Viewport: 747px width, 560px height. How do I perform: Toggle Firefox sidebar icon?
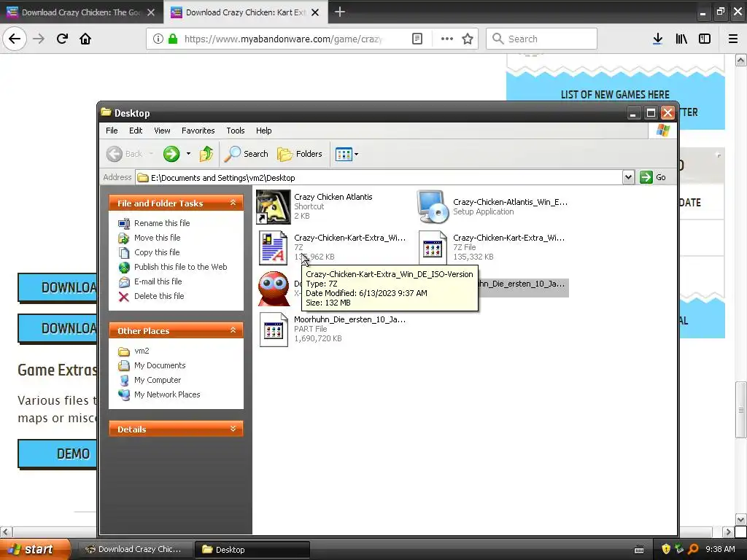coord(705,39)
